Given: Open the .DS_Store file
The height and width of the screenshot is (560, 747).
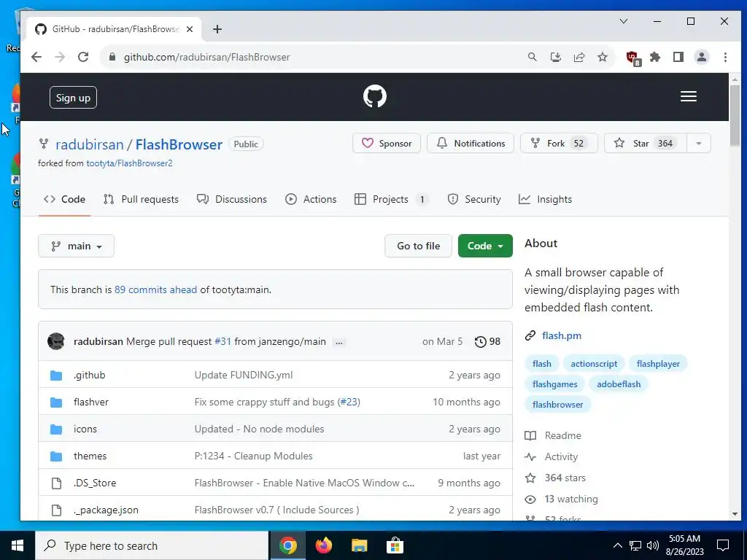Looking at the screenshot, I should pyautogui.click(x=95, y=483).
